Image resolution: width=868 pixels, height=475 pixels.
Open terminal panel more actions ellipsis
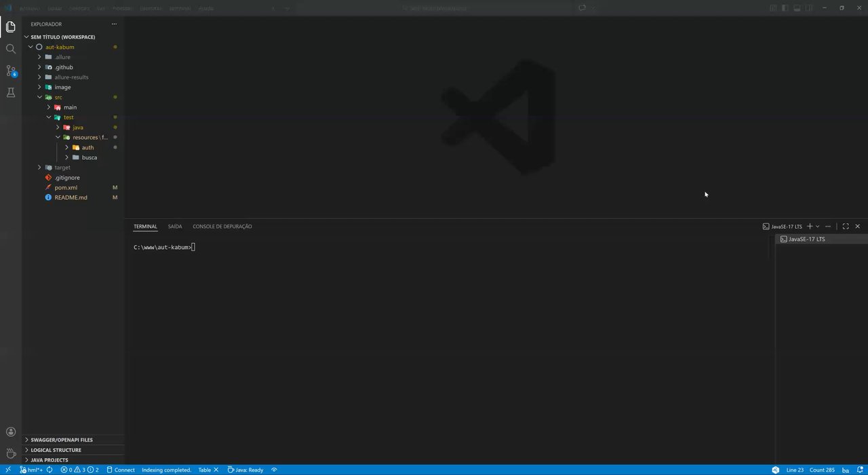click(x=828, y=226)
